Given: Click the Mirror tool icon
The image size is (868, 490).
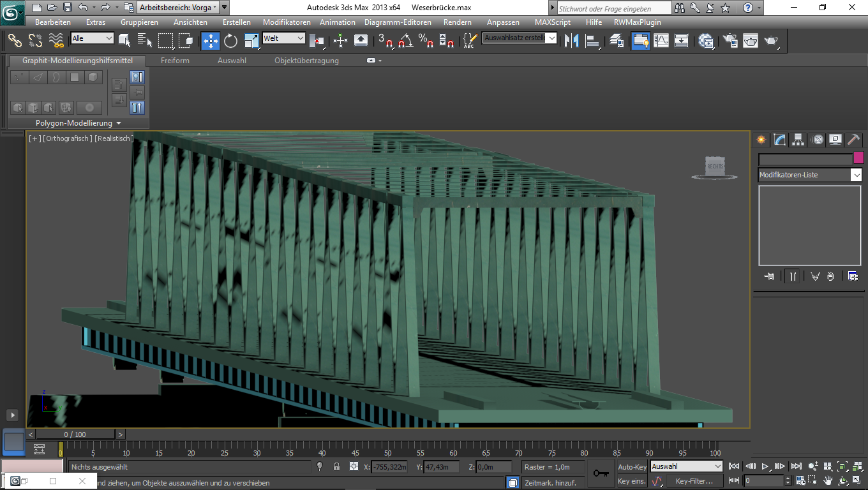Looking at the screenshot, I should coord(572,41).
